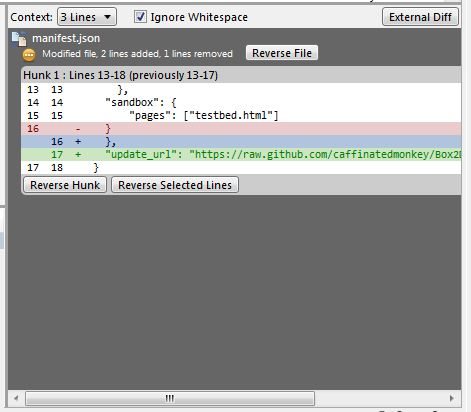Select the added update_url line 17

click(241, 155)
